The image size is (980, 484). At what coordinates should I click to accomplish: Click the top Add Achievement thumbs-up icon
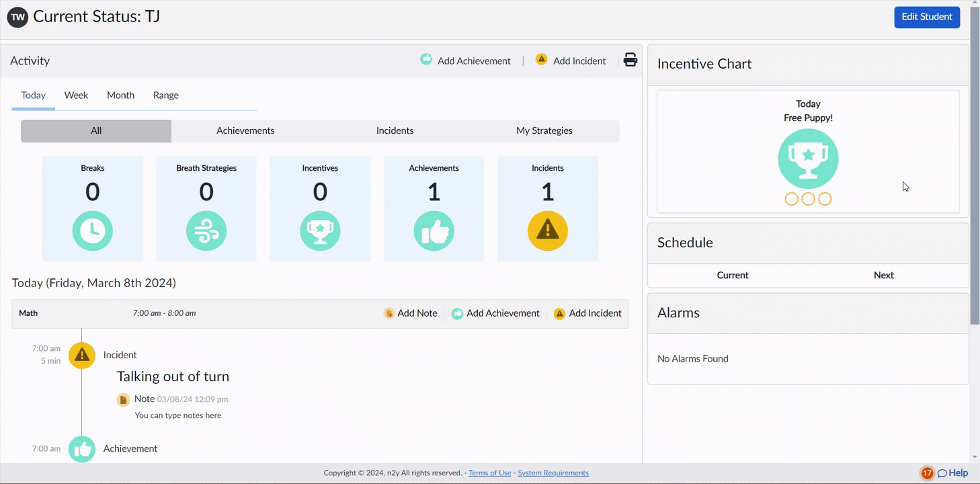pos(426,59)
